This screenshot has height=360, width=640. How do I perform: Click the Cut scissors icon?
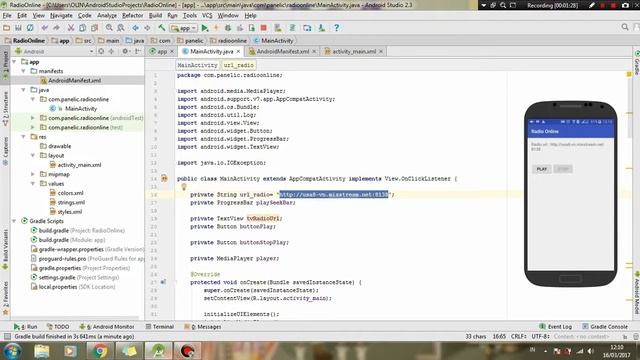click(71, 28)
